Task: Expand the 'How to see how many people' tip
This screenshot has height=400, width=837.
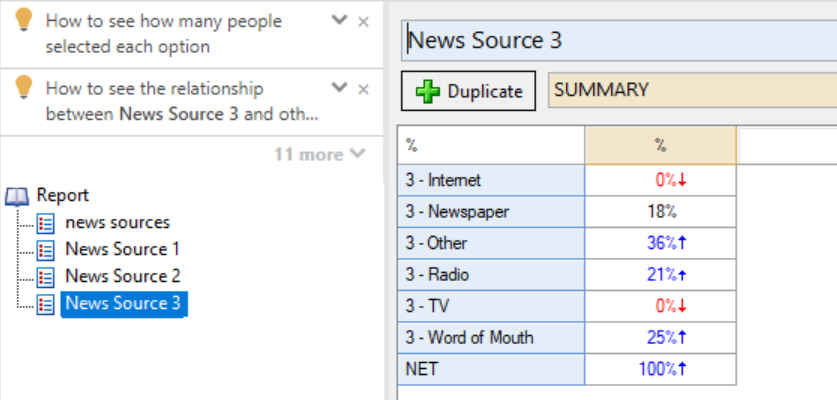Action: 340,21
